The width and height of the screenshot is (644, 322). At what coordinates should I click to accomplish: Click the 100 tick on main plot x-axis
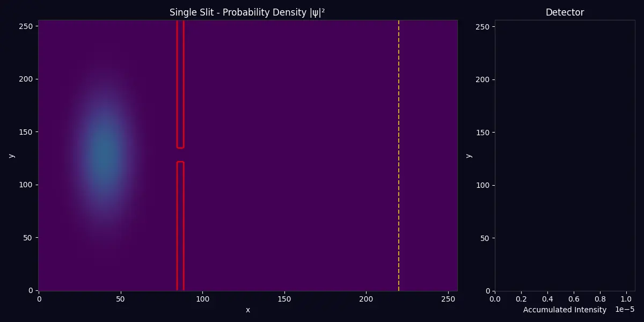point(202,298)
